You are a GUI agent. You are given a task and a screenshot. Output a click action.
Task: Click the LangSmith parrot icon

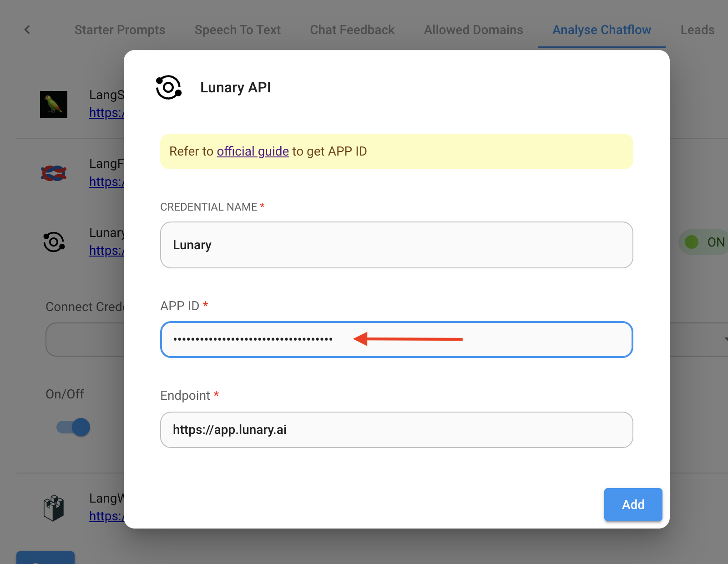click(54, 105)
